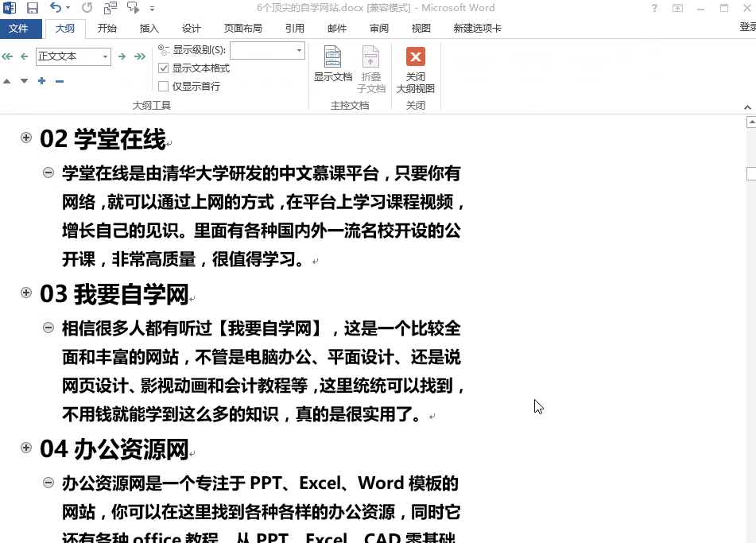Open ribbon display options icon
The height and width of the screenshot is (543, 756).
point(677,8)
